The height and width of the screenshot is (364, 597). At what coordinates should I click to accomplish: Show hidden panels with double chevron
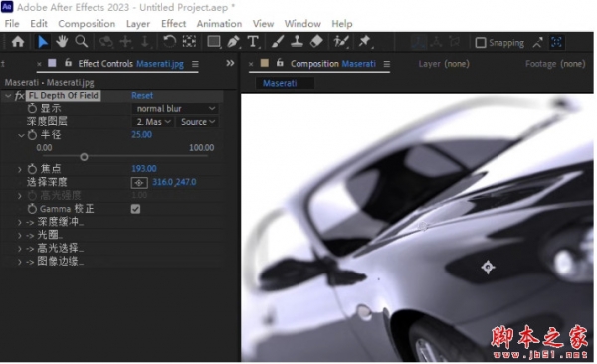click(230, 63)
